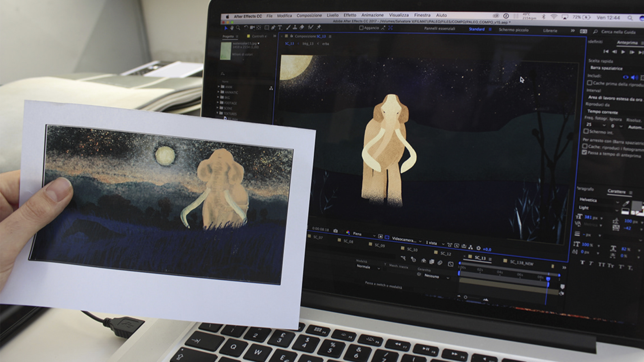Image resolution: width=644 pixels, height=362 pixels.
Task: Select the Pen tool
Action: coord(273,27)
